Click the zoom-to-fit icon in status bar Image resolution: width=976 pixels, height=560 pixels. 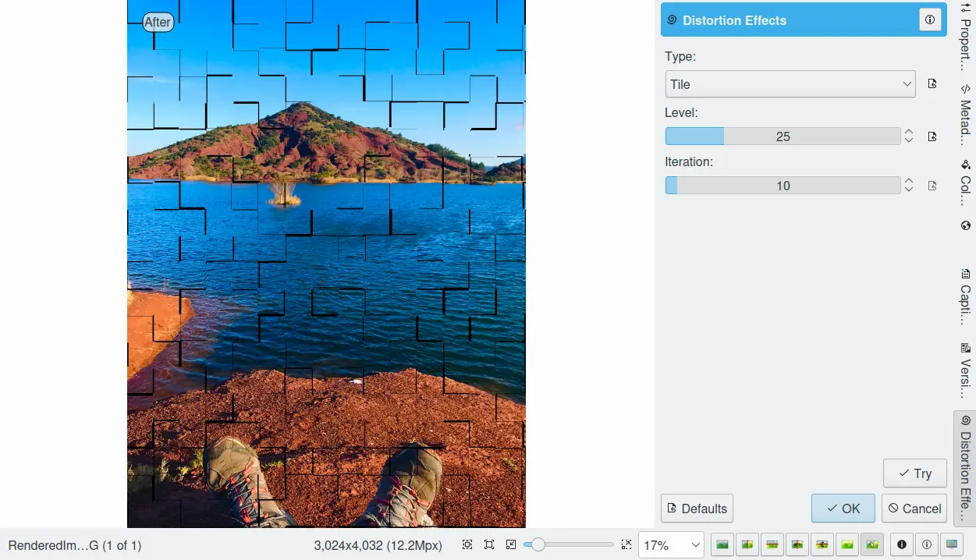pyautogui.click(x=489, y=544)
